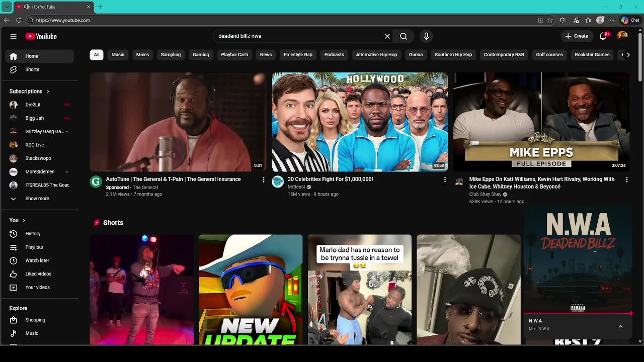Image resolution: width=644 pixels, height=362 pixels.
Task: Select the Music filter chip
Action: pos(118,55)
